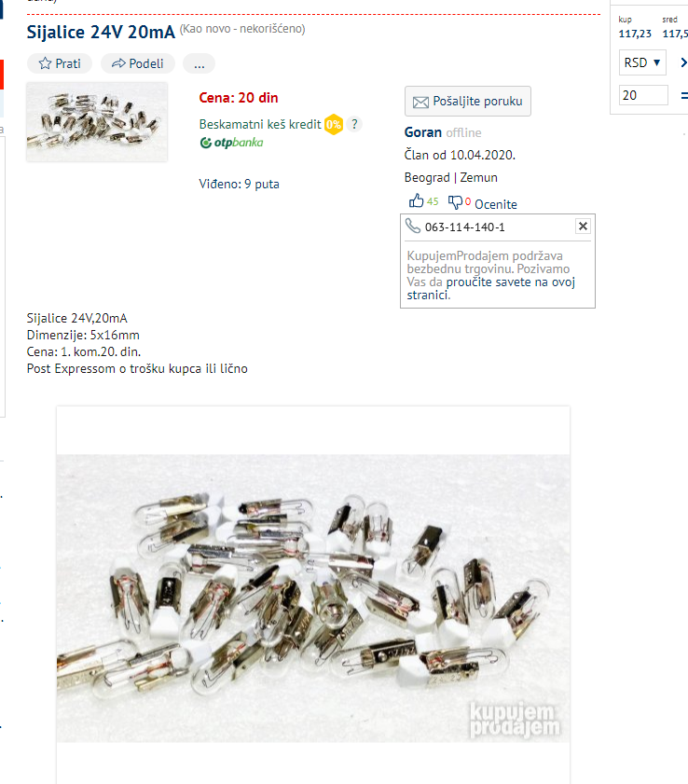Click the otpbanka logo

(231, 143)
